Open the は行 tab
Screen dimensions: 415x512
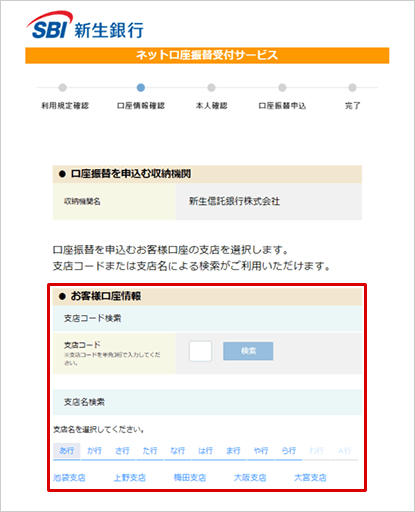pyautogui.click(x=205, y=451)
